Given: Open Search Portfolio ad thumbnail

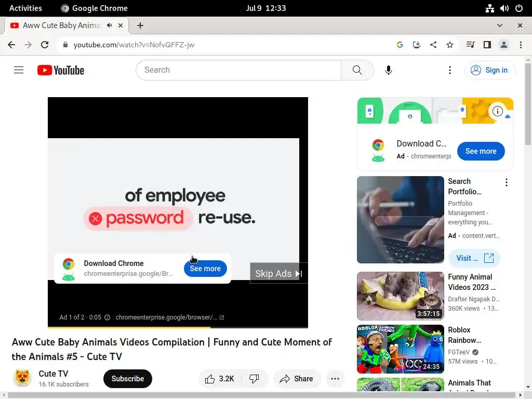Looking at the screenshot, I should tap(401, 220).
